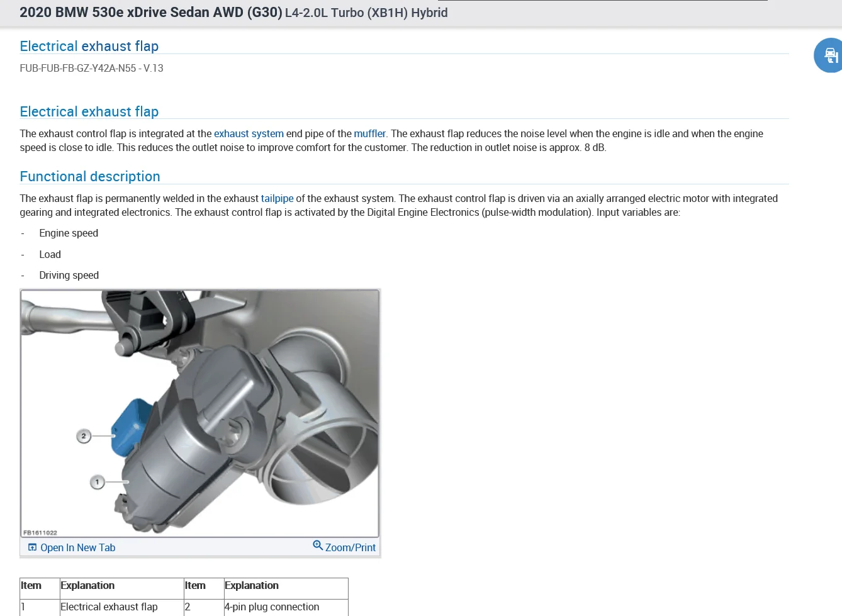
Task: Click the 'Engine speed' list item
Action: coord(69,233)
